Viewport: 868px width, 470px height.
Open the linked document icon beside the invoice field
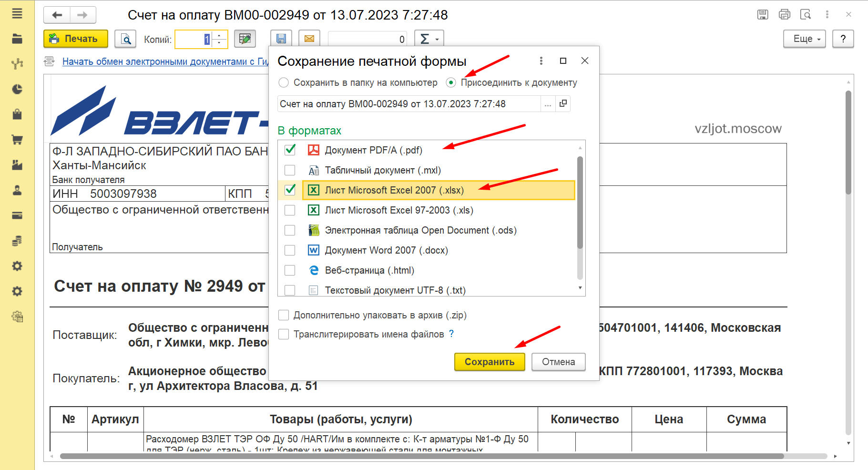[x=563, y=103]
